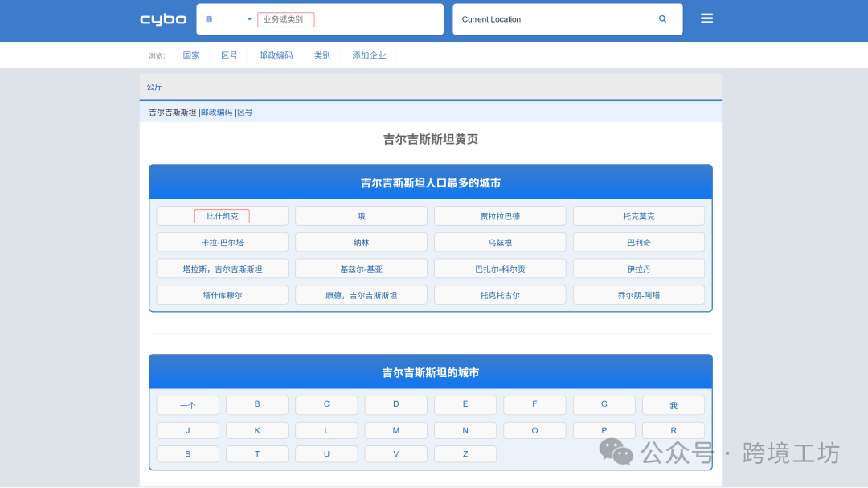This screenshot has height=488, width=868.
Task: Click the search magnifier icon
Action: click(x=662, y=18)
